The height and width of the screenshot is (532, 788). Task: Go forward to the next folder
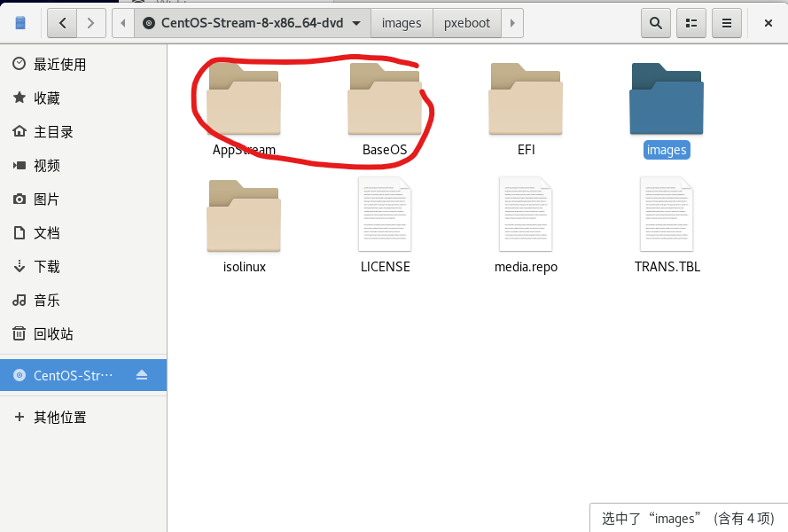click(x=91, y=23)
